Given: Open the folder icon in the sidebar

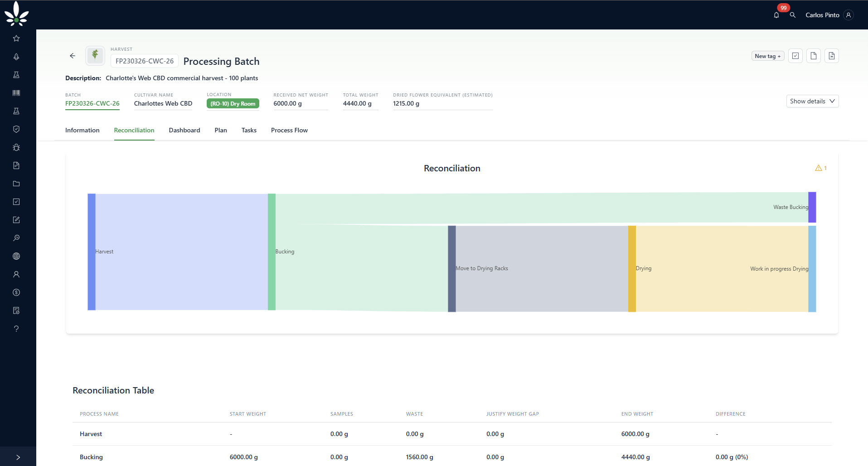Looking at the screenshot, I should point(16,184).
